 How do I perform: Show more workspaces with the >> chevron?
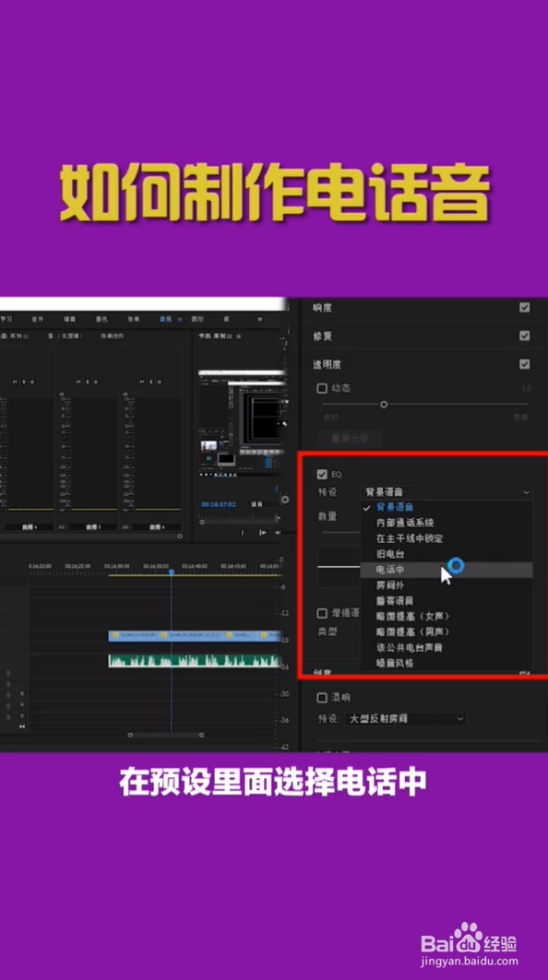260,319
